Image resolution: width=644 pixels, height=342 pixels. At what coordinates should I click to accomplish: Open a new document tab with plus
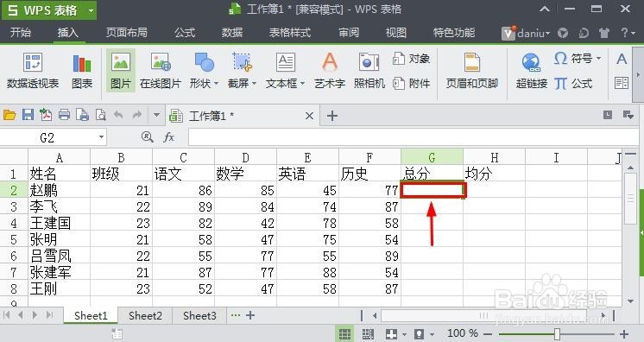click(x=331, y=116)
